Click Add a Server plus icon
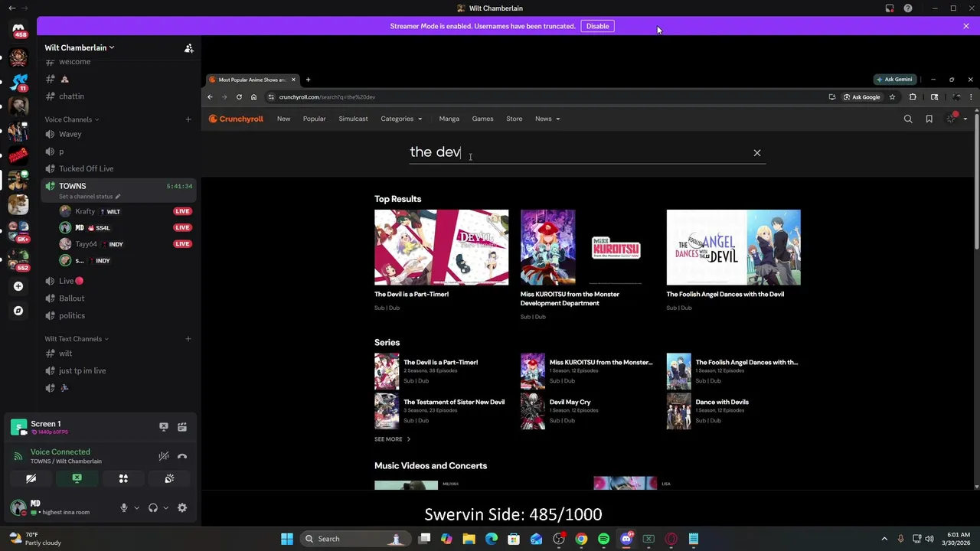This screenshot has height=551, width=980. pyautogui.click(x=18, y=286)
